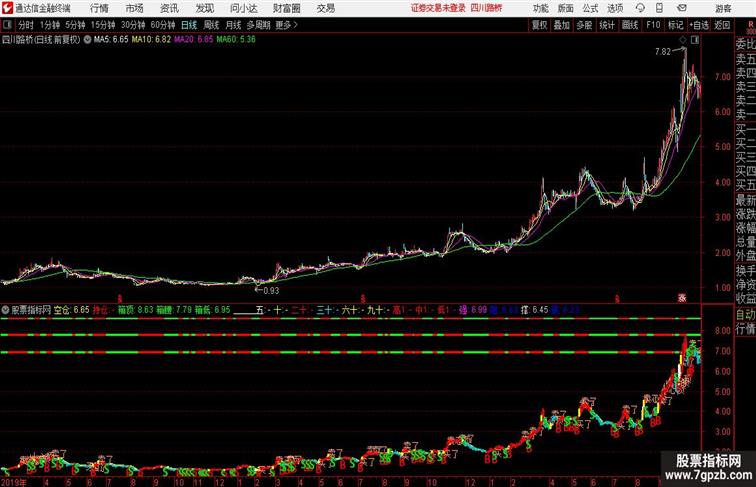Expand main chart indicator dropdown beside 四川路桥
This screenshot has width=756, height=487.
(x=87, y=40)
